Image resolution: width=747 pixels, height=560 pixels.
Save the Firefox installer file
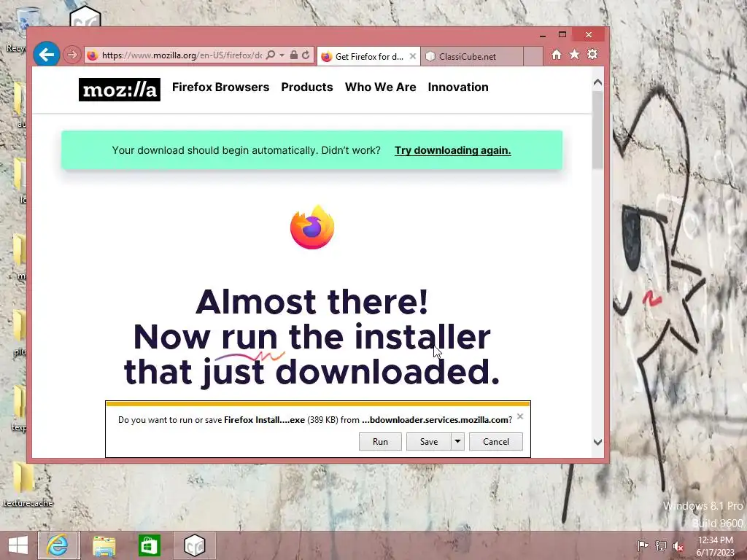429,441
